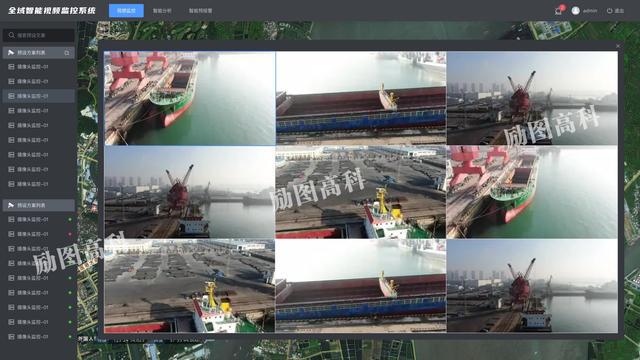Image resolution: width=640 pixels, height=360 pixels.
Task: Collapse the upper camera preset list header
Action: (x=39, y=53)
